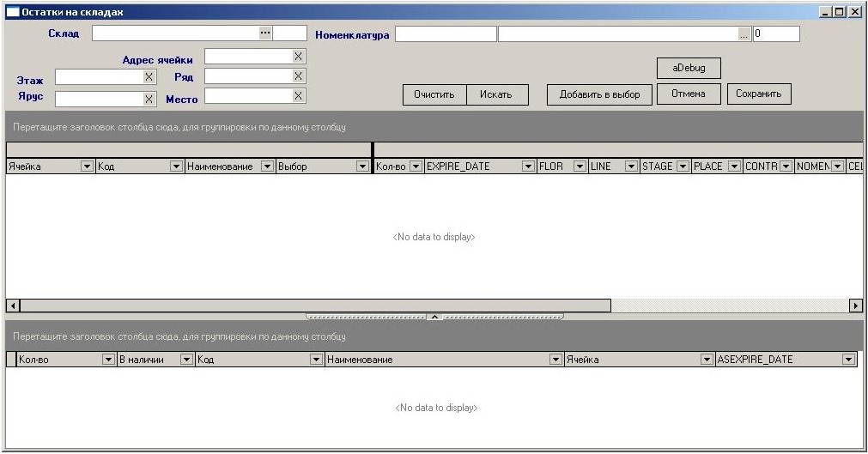868x454 pixels.
Task: Clear the Ярус field using X icon
Action: point(149,99)
